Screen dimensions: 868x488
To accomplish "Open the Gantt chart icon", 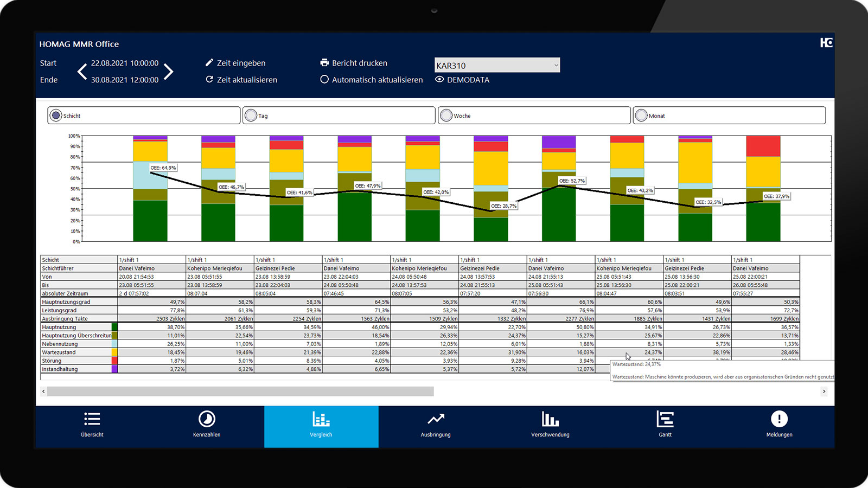I will [x=665, y=419].
